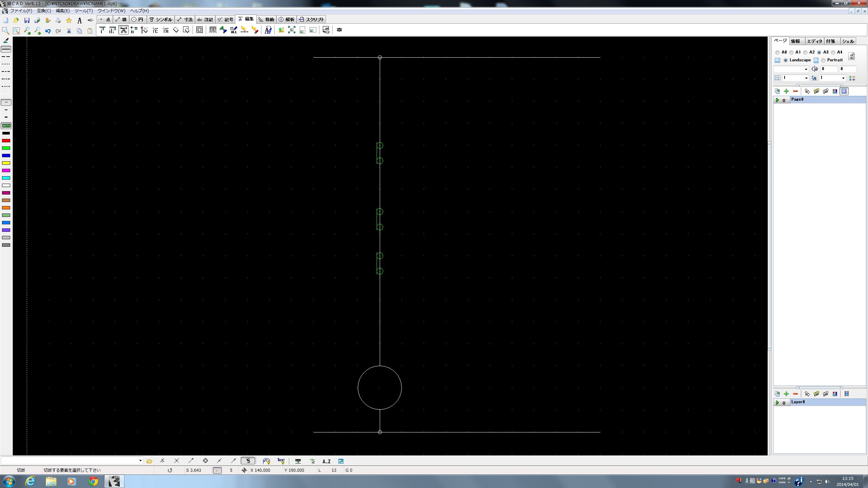Choose Portrait orientation radio button
Viewport: 868px width, 488px height.
pyautogui.click(x=823, y=60)
